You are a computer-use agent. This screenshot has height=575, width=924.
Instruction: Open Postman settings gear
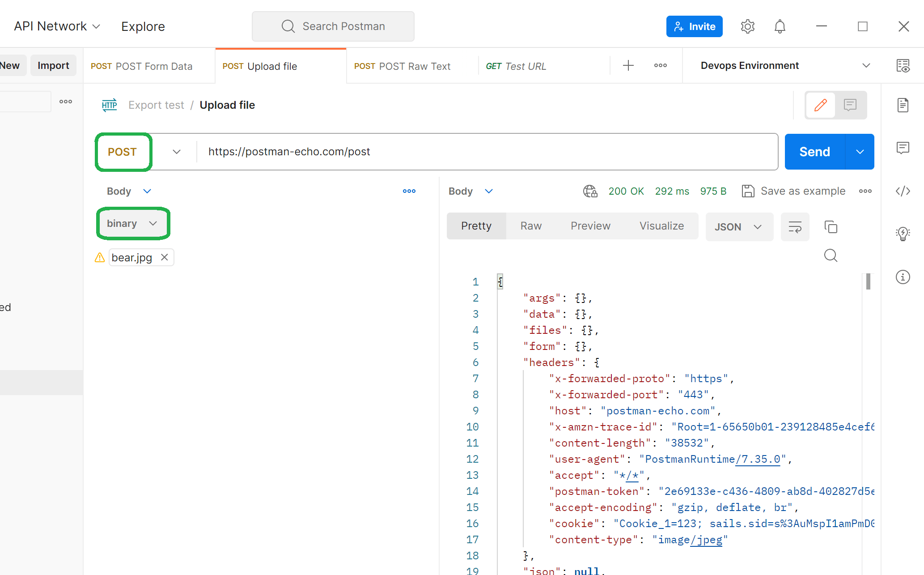pyautogui.click(x=747, y=26)
